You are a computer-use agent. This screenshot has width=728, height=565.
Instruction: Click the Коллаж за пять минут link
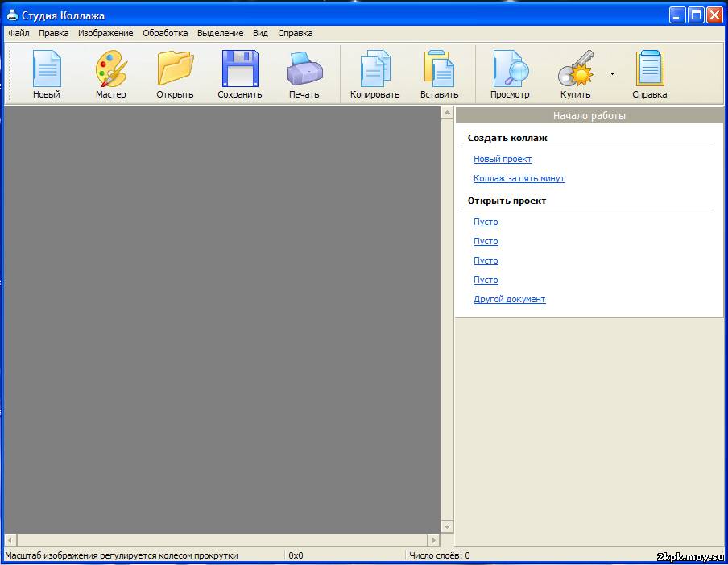click(x=519, y=178)
